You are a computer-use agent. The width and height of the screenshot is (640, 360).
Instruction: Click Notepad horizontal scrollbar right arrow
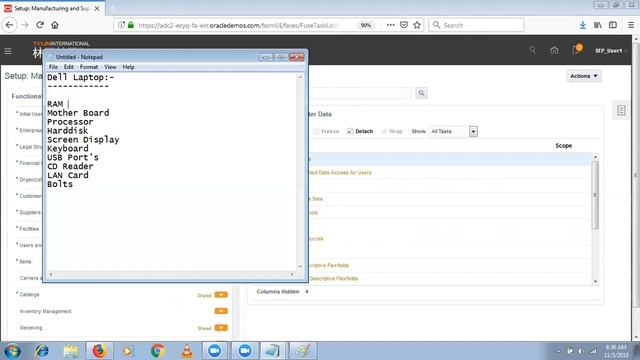click(292, 275)
